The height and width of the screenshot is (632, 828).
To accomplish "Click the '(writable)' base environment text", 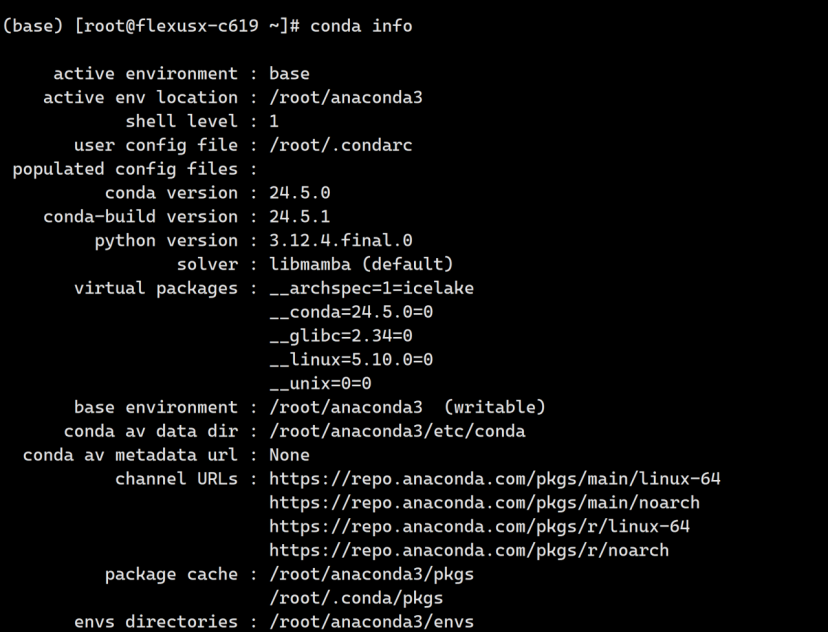I will [x=494, y=408].
